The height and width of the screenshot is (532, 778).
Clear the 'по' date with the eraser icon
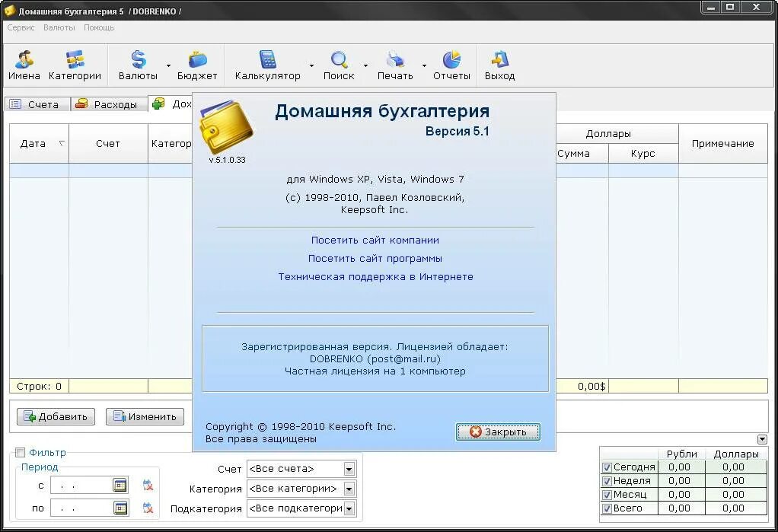(x=148, y=508)
